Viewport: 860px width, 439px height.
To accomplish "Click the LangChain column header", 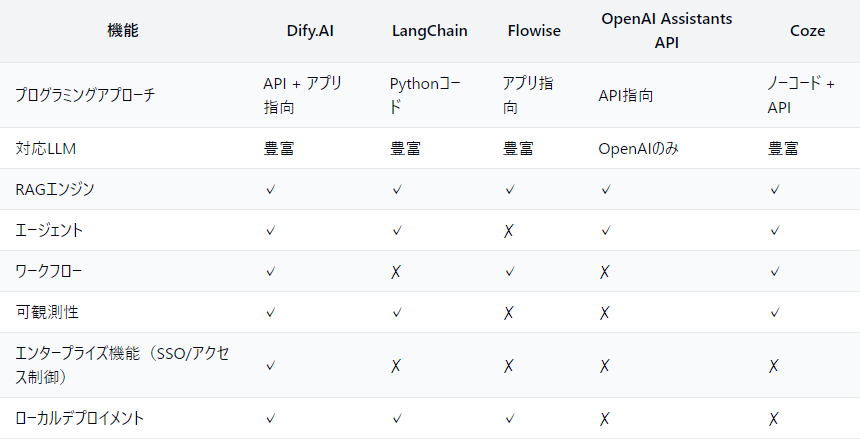I will coord(429,31).
